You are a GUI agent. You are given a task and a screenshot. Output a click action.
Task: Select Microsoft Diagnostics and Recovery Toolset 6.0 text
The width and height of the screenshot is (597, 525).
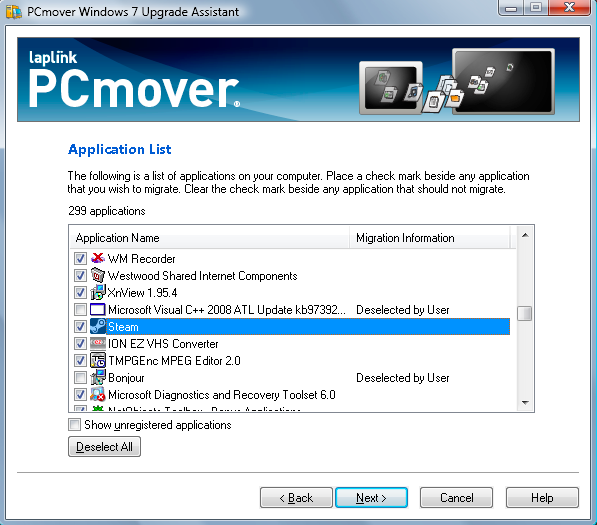pyautogui.click(x=222, y=395)
